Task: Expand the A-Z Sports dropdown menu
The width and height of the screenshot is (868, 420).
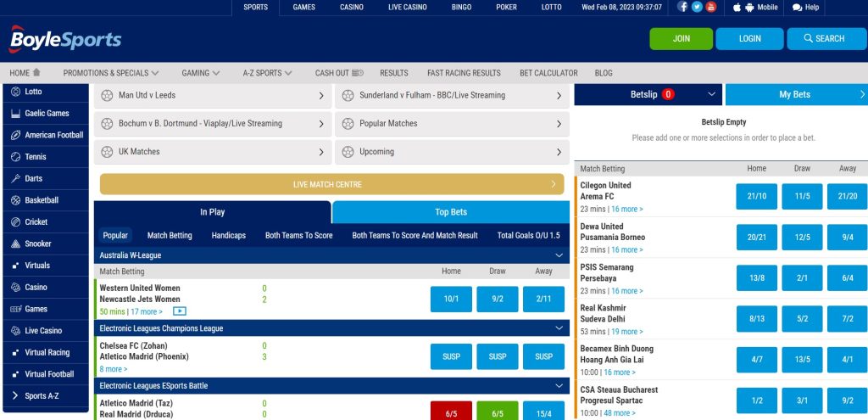Action: pyautogui.click(x=288, y=73)
